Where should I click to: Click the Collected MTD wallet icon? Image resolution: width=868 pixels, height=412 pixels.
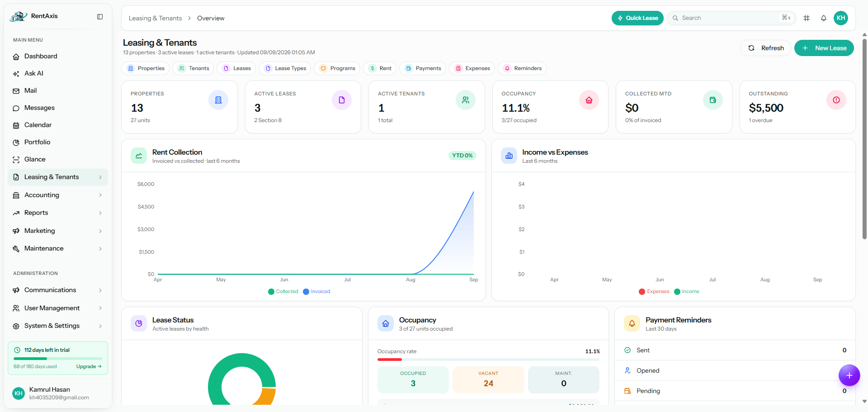[x=713, y=100]
